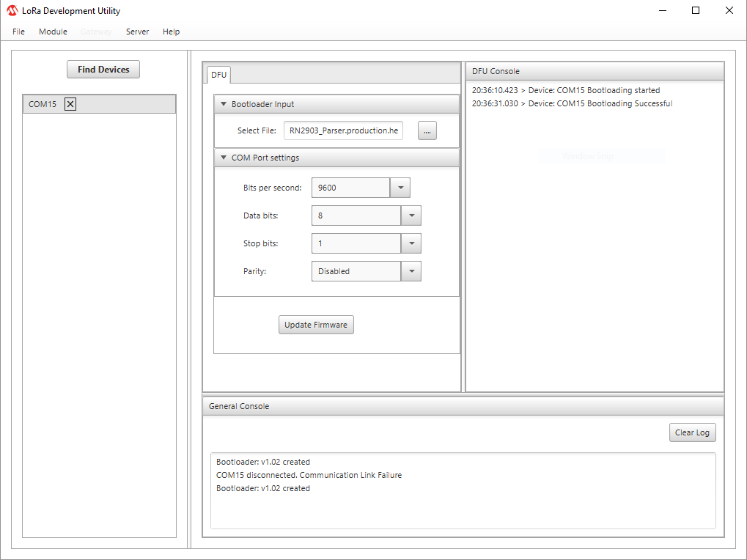Click the Parity label
This screenshot has height=560, width=747.
coord(254,271)
